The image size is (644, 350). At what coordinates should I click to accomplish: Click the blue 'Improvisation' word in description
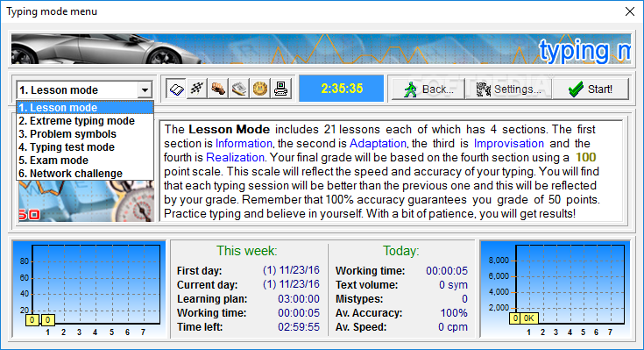[508, 144]
